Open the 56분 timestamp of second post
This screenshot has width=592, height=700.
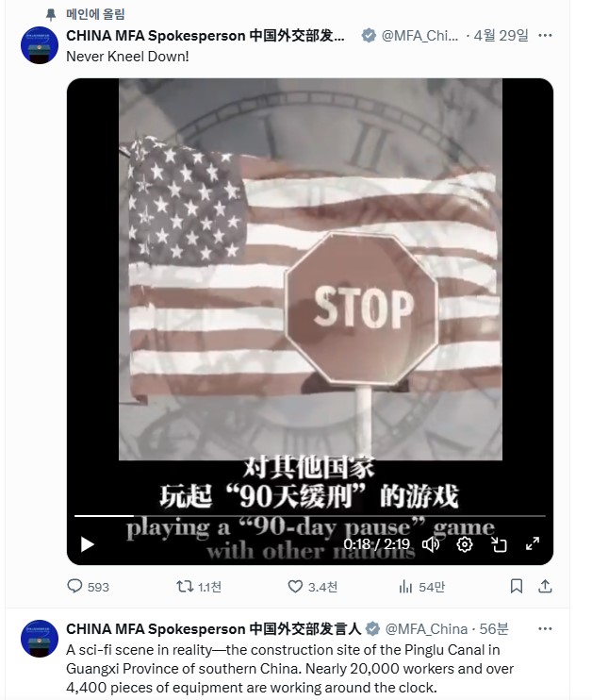tap(494, 629)
